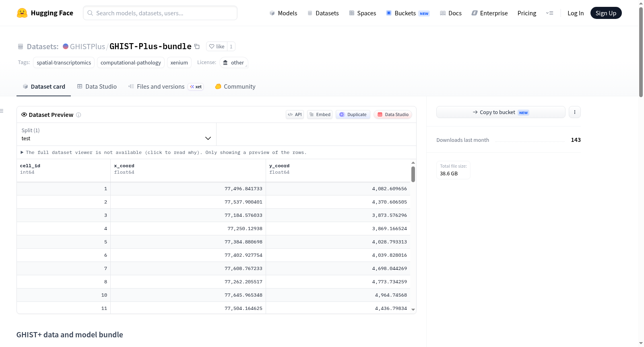Click the y_coord value 4,698.044269
644x347 pixels.
coord(390,268)
